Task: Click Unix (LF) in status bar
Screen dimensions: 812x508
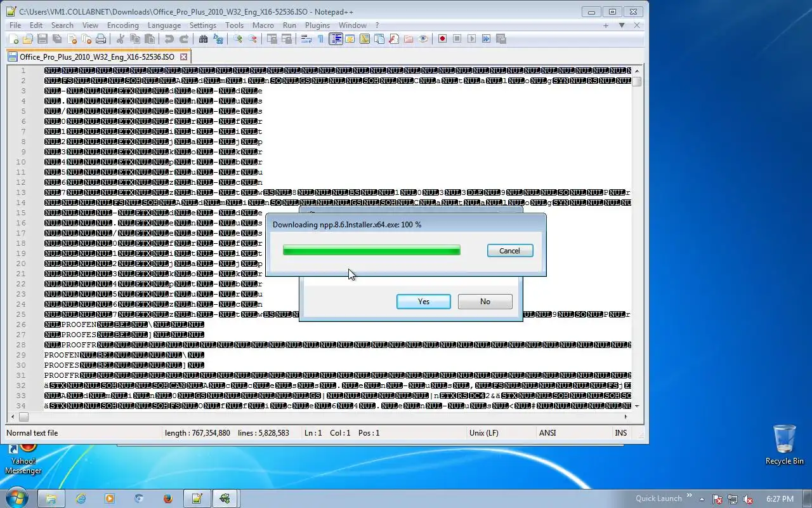Action: pyautogui.click(x=485, y=433)
